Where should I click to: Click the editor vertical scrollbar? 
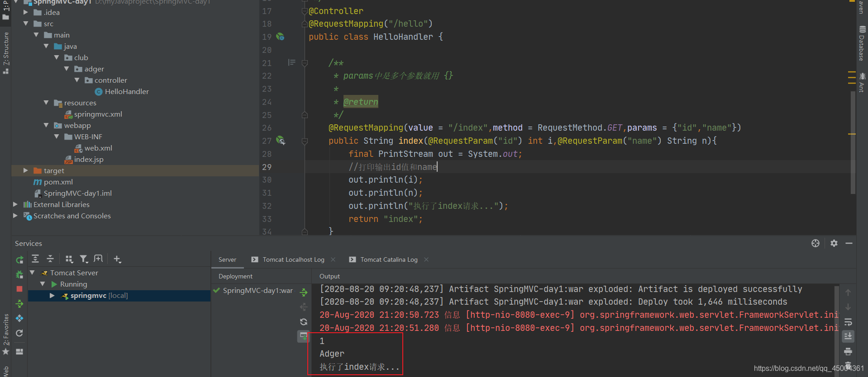(853, 142)
